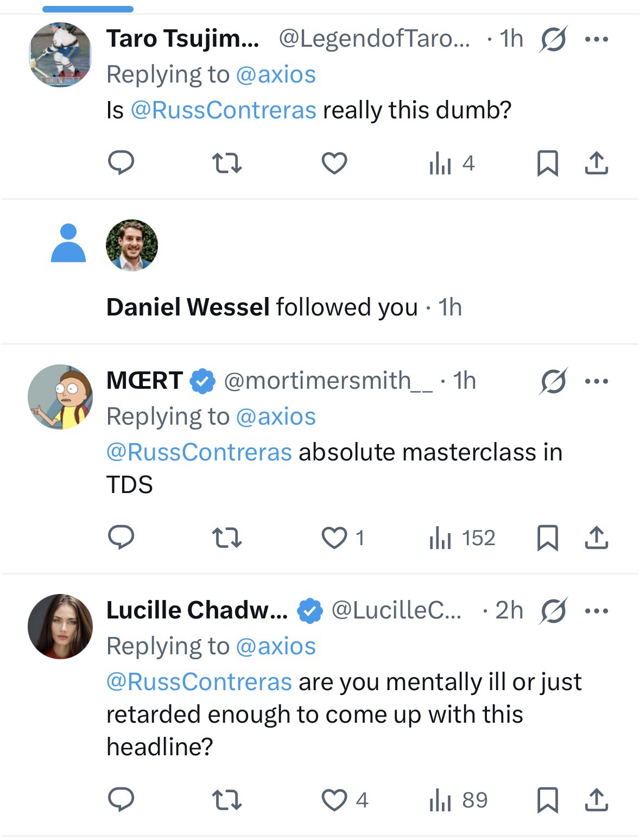Open more options on Taro's tweet
The height and width of the screenshot is (840, 640).
click(597, 39)
